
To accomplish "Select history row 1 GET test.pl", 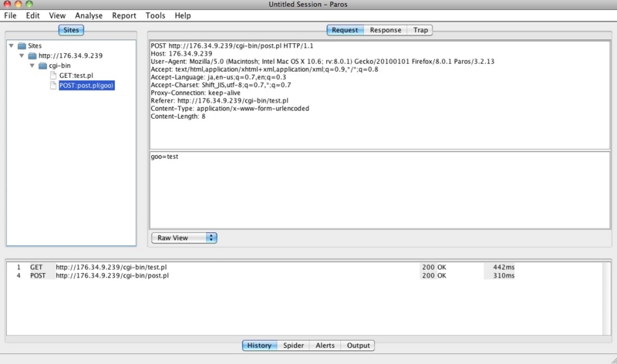I will pos(304,267).
